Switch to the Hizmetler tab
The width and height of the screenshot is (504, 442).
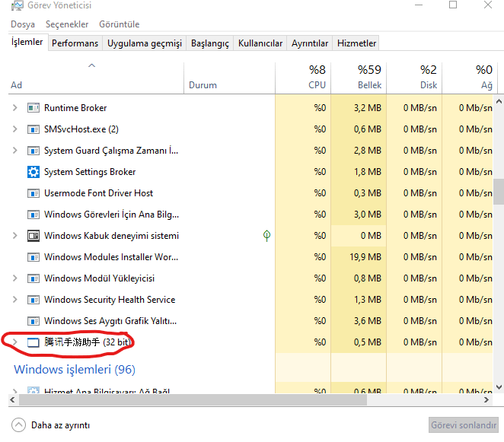[356, 43]
